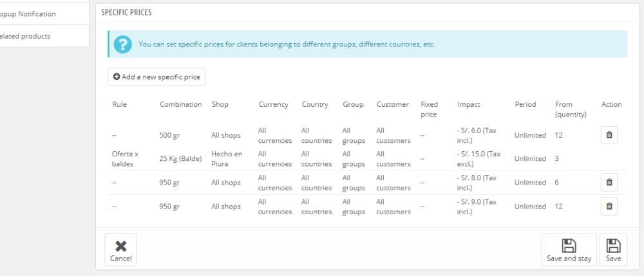The height and width of the screenshot is (276, 644).
Task: Click the Action column header
Action: [x=612, y=105]
